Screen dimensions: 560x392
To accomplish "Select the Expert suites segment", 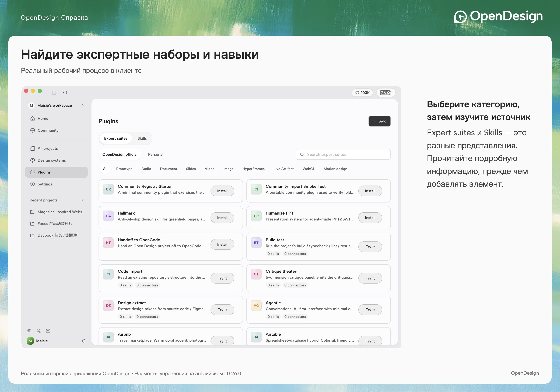I will (x=116, y=138).
